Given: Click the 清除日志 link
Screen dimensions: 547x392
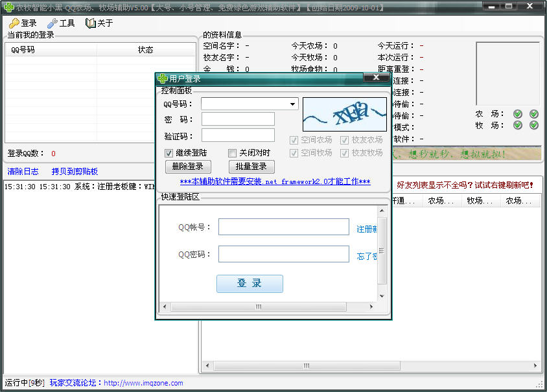Looking at the screenshot, I should pos(23,172).
